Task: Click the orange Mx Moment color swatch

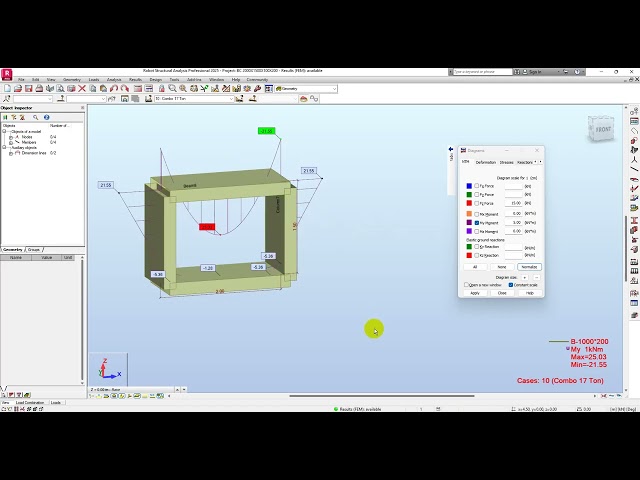Action: coord(469,214)
